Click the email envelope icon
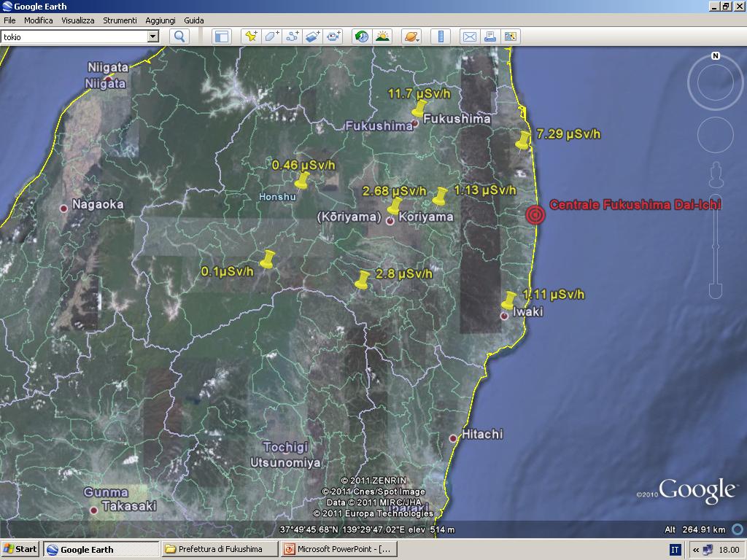Screen dimensions: 747x560 pyautogui.click(x=469, y=36)
